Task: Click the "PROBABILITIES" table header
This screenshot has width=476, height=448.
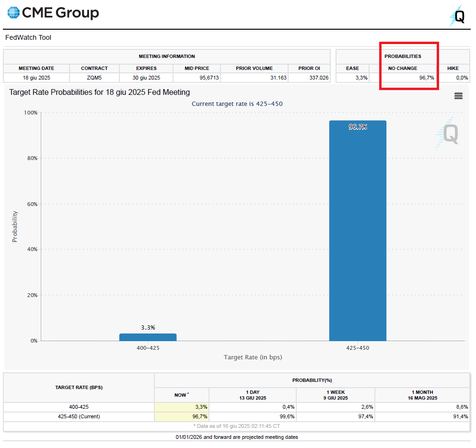Action: tap(403, 57)
